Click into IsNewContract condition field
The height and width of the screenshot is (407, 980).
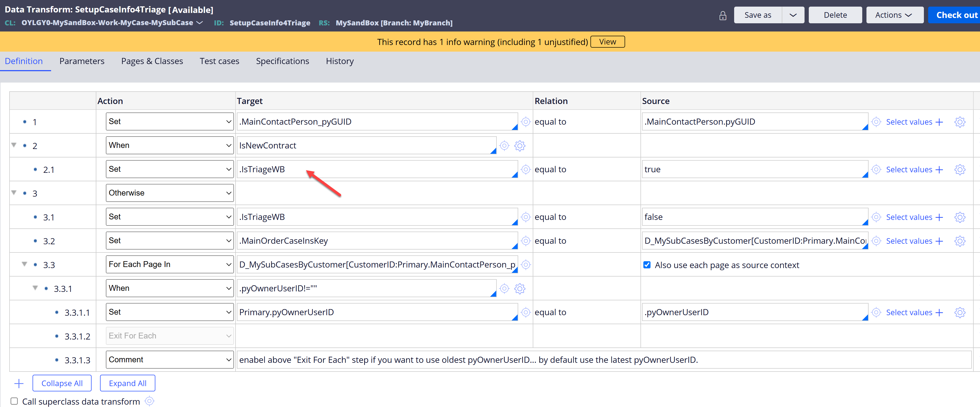(x=366, y=145)
